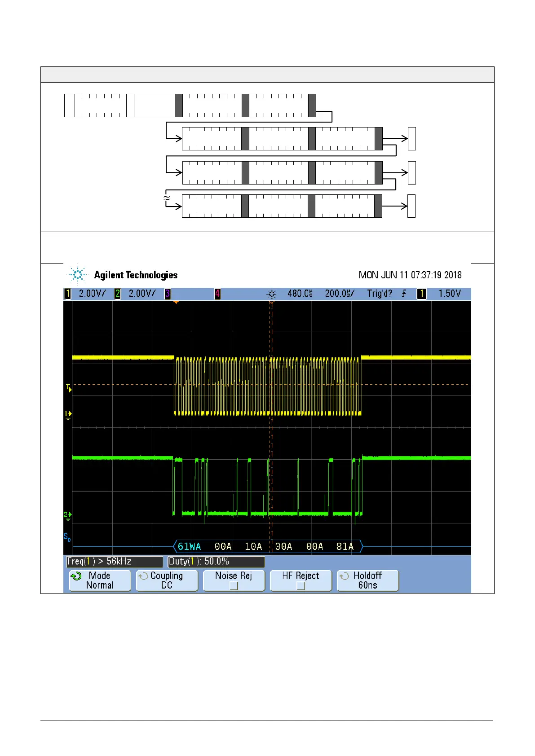Click the Freq(1) measurement readout
This screenshot has height=756, width=535.
[x=114, y=562]
